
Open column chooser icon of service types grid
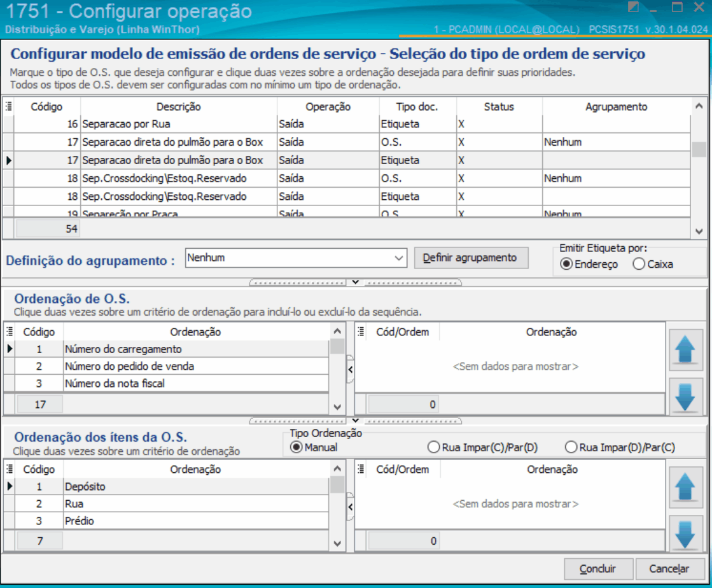click(9, 107)
